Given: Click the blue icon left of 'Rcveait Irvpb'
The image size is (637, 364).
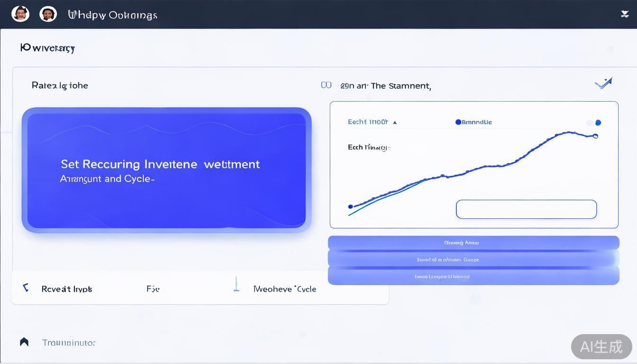Looking at the screenshot, I should (26, 288).
